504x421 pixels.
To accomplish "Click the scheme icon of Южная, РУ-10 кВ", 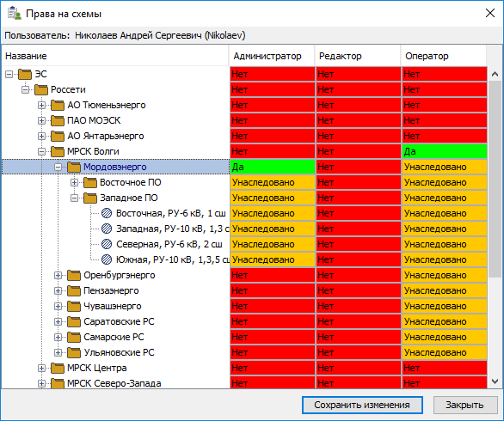I will (107, 259).
